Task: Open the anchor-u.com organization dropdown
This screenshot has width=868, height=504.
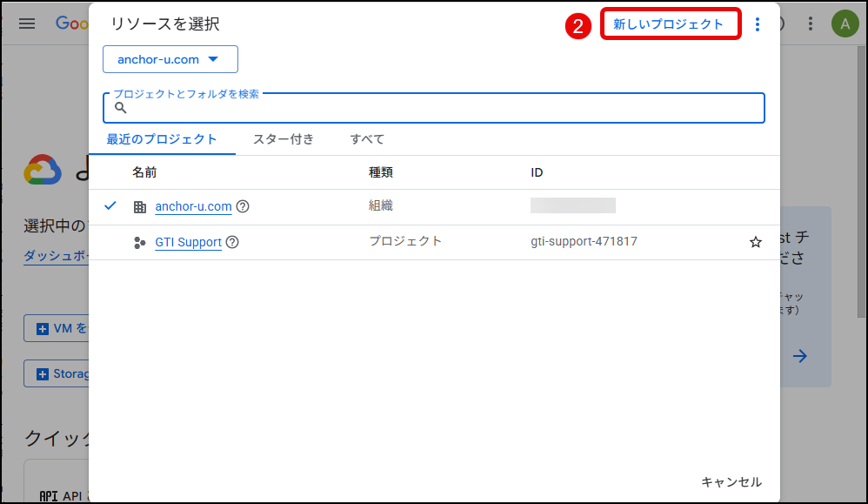Action: (170, 60)
